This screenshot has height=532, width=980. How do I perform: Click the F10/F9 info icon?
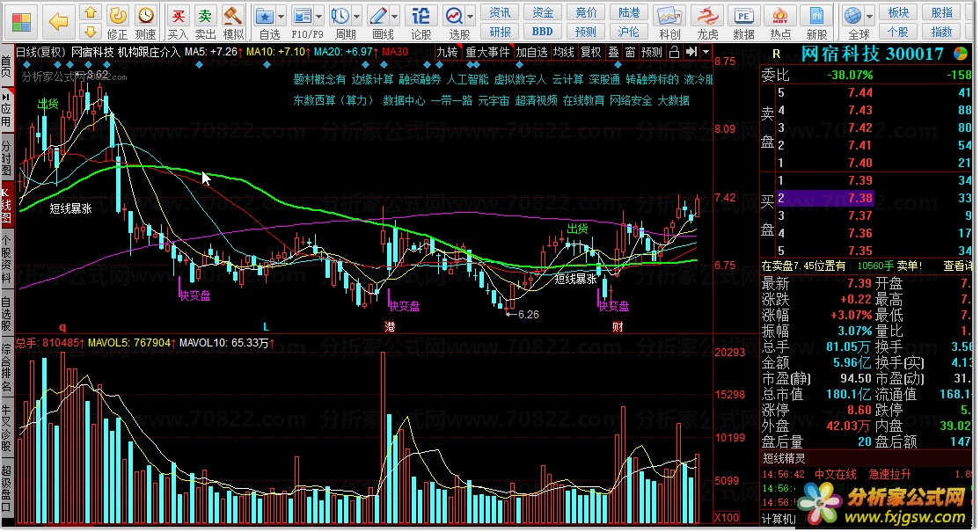(303, 16)
